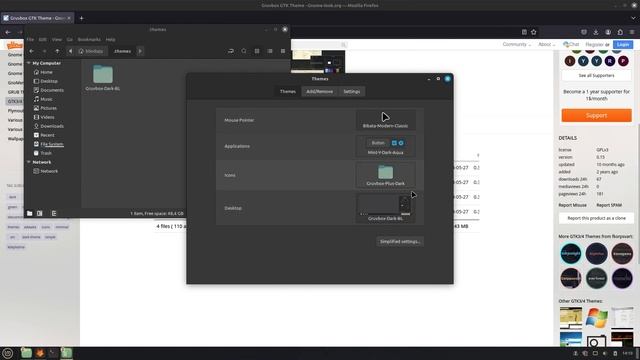Viewport: 640px width, 360px height.
Task: Click the Login button on the website
Action: click(x=623, y=44)
